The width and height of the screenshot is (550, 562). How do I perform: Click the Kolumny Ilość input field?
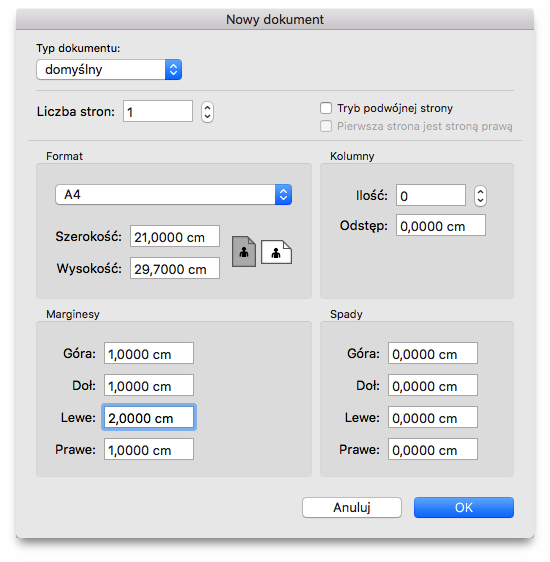[x=431, y=195]
